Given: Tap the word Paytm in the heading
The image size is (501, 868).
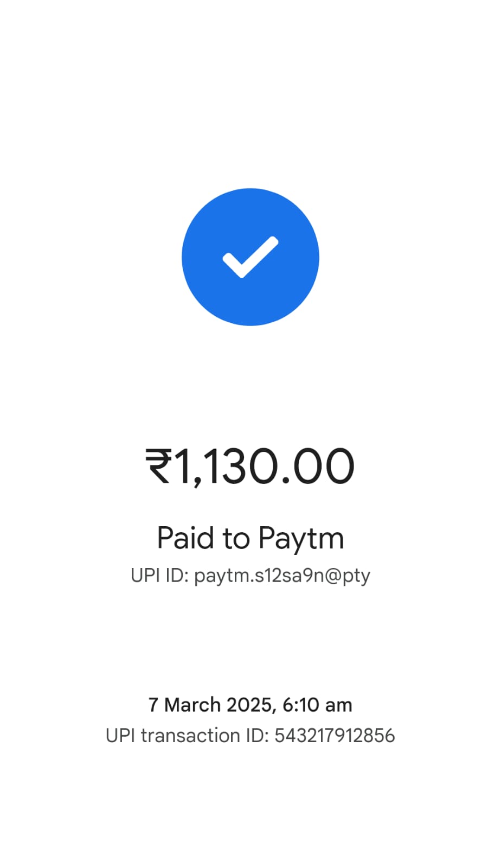Looking at the screenshot, I should point(301,539).
